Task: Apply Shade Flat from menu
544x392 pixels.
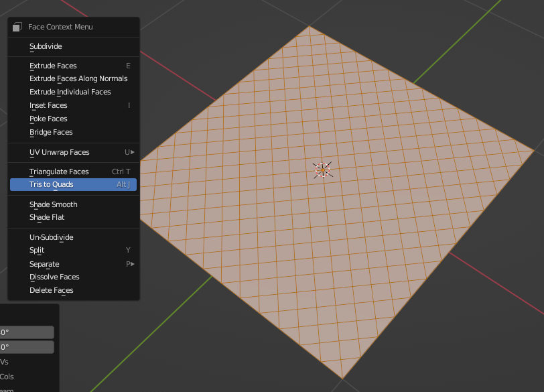Action: pos(73,218)
